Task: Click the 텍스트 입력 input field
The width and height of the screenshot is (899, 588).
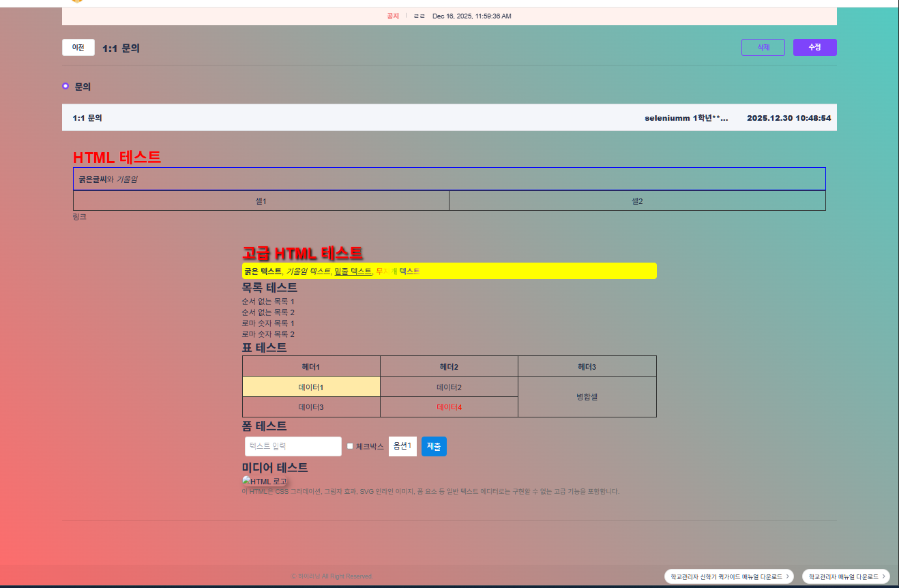Action: (x=293, y=446)
